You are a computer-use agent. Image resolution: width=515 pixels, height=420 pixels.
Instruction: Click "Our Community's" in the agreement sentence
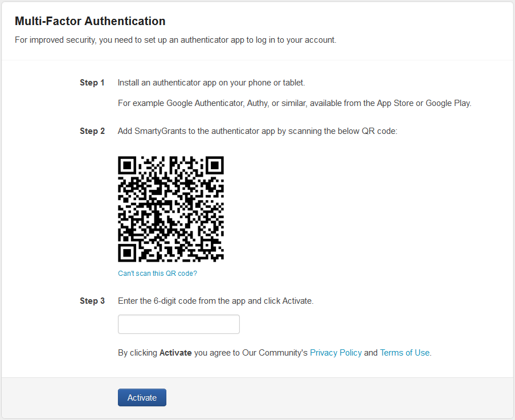(275, 353)
